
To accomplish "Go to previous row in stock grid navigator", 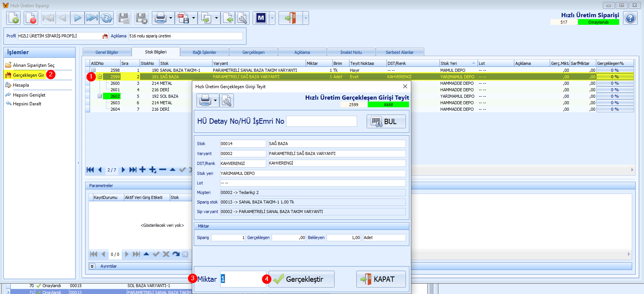I will pos(100,170).
